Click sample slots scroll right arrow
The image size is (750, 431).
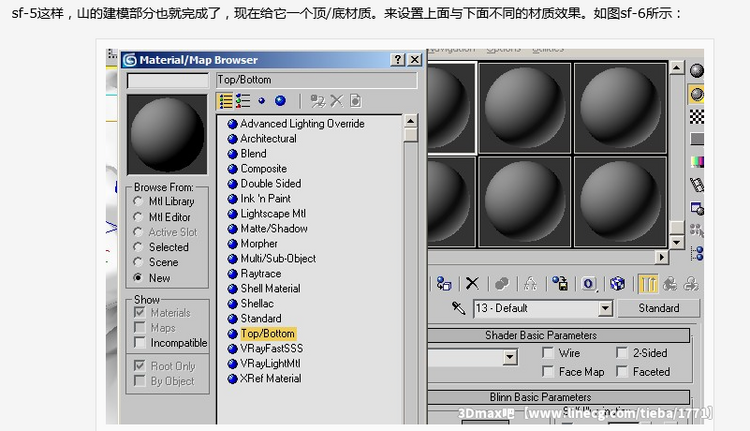click(662, 257)
